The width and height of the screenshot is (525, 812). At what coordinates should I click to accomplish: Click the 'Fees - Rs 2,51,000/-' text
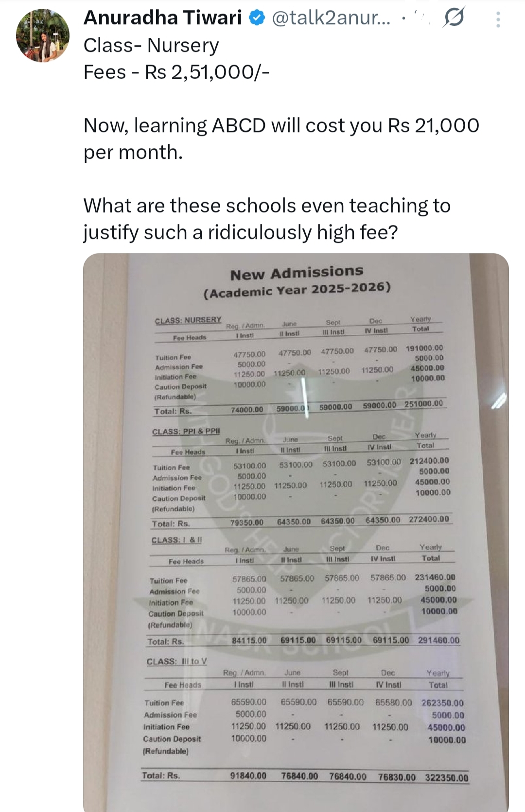(176, 72)
